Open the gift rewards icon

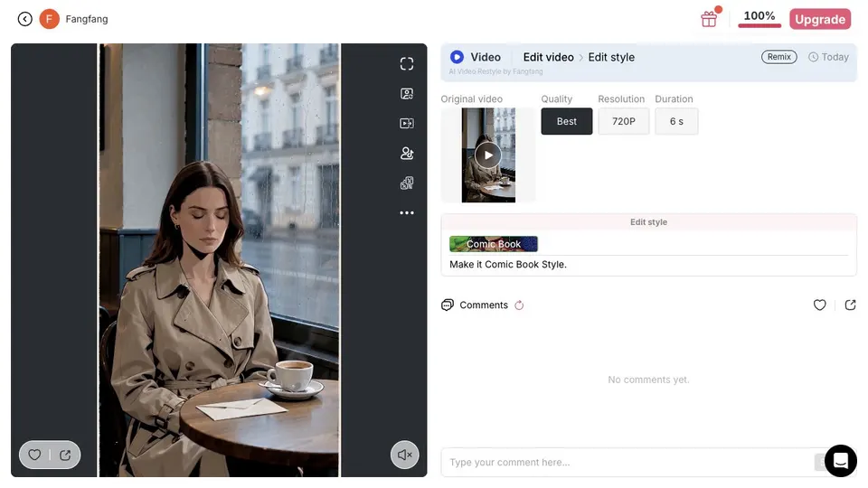point(709,19)
